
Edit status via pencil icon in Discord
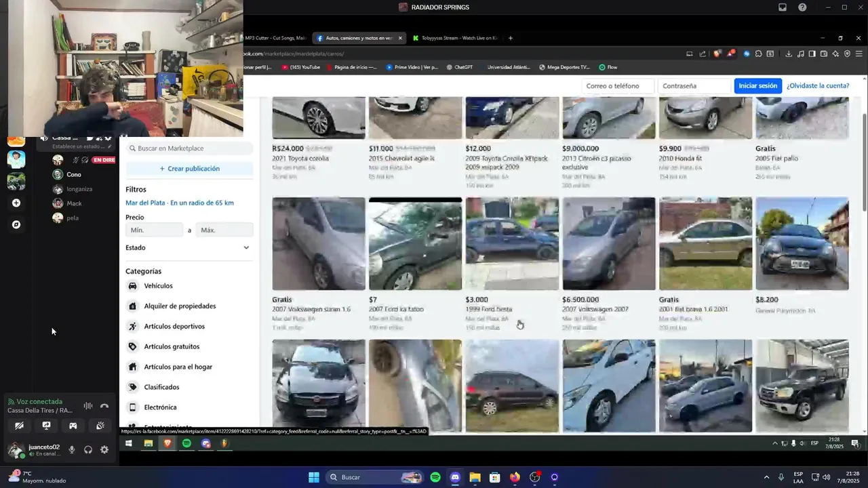tap(110, 146)
